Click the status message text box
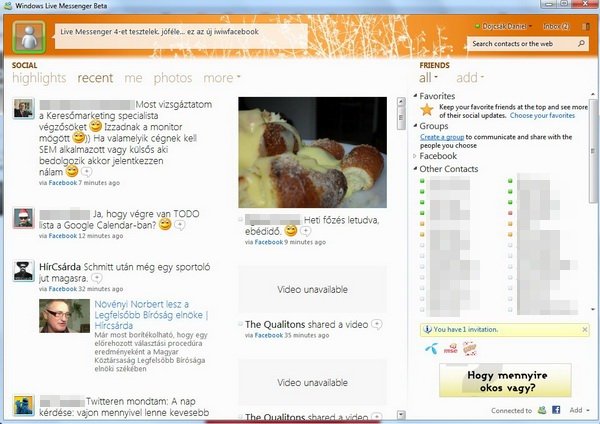600x424 pixels. point(181,36)
